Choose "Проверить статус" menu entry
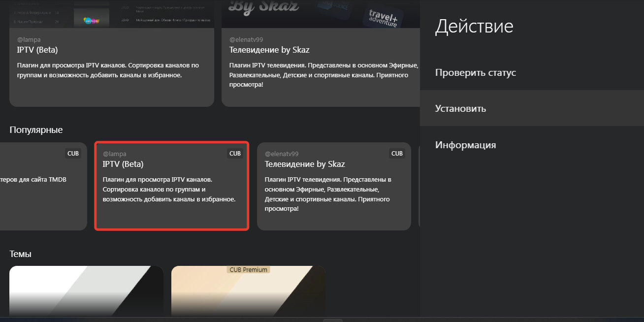This screenshot has width=644, height=322. [x=475, y=73]
